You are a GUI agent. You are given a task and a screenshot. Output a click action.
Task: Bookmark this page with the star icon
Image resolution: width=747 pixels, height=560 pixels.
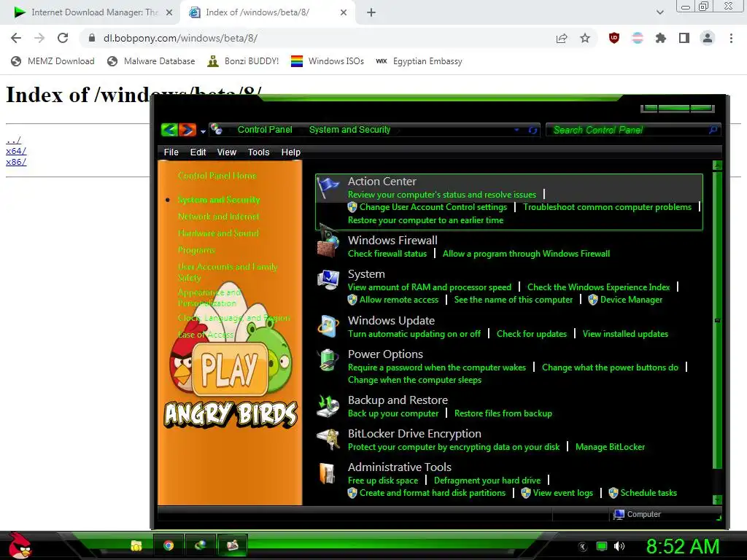[585, 38]
